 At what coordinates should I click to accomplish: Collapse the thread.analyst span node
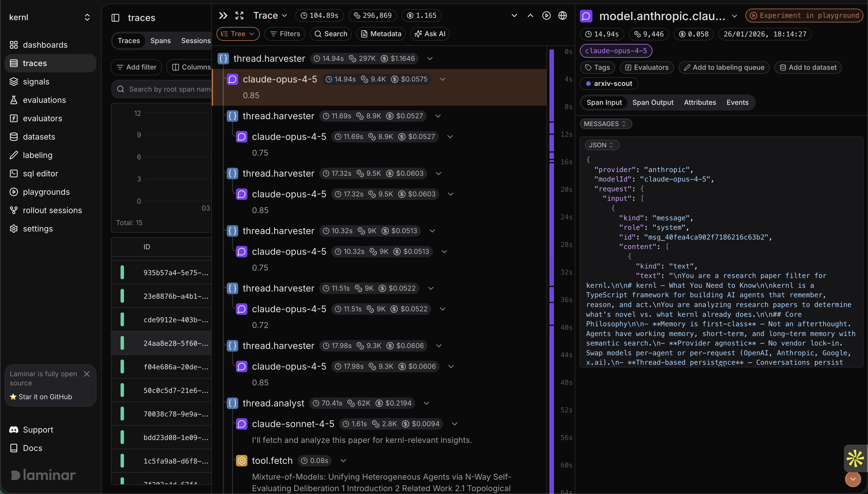427,403
